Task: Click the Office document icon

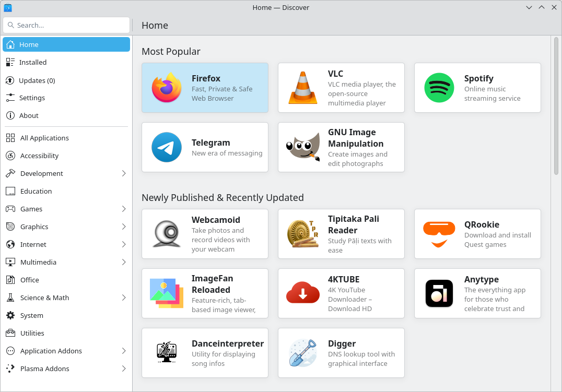Action: pyautogui.click(x=10, y=280)
